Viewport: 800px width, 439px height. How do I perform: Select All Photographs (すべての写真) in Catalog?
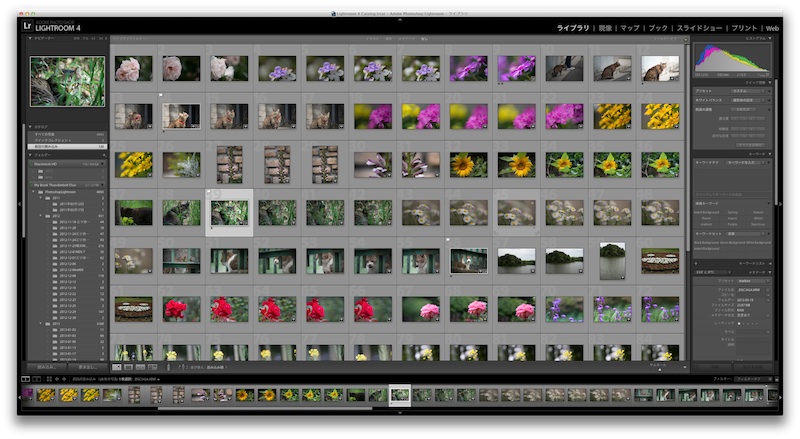click(x=67, y=134)
